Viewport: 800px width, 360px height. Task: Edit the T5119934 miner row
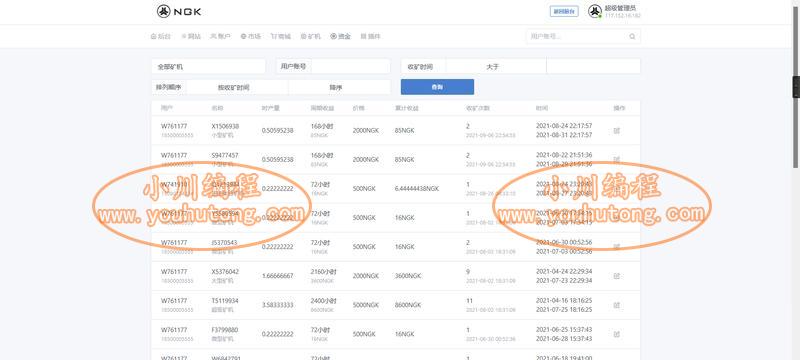[x=616, y=305]
